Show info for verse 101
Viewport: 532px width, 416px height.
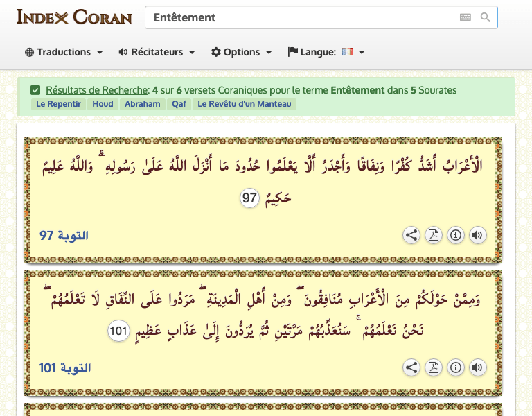coord(456,367)
